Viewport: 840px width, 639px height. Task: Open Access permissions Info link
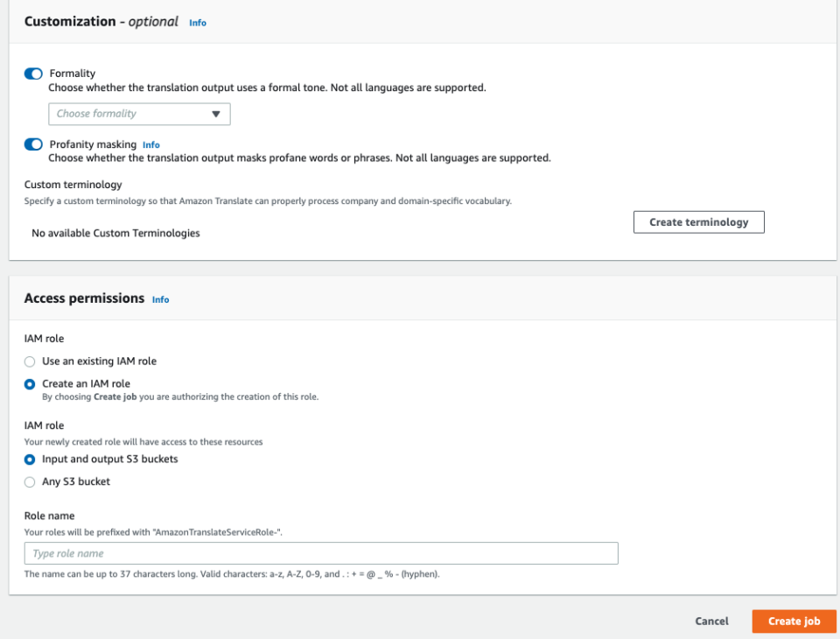click(160, 299)
